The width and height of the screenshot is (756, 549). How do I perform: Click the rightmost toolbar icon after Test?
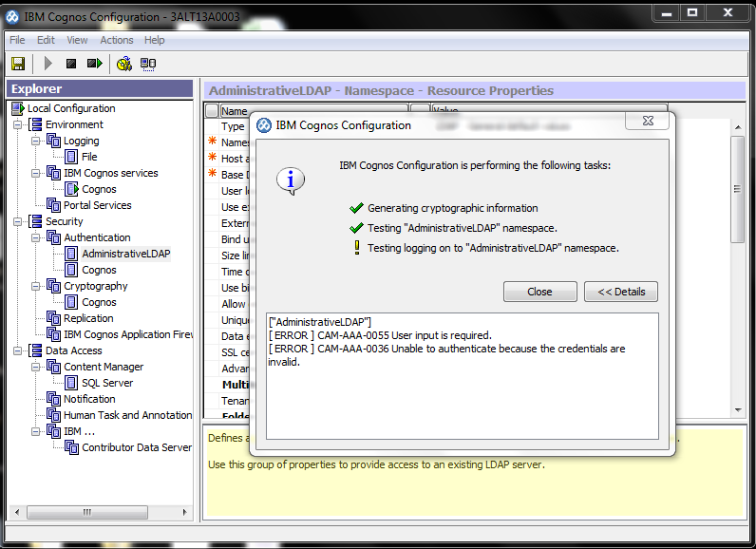(148, 64)
